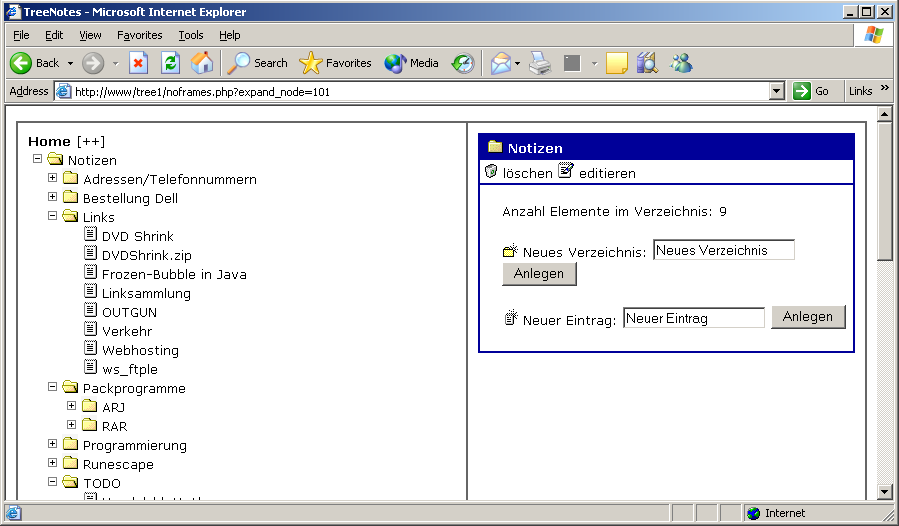The image size is (899, 526).
Task: Open the Favorites menu
Action: tap(139, 35)
